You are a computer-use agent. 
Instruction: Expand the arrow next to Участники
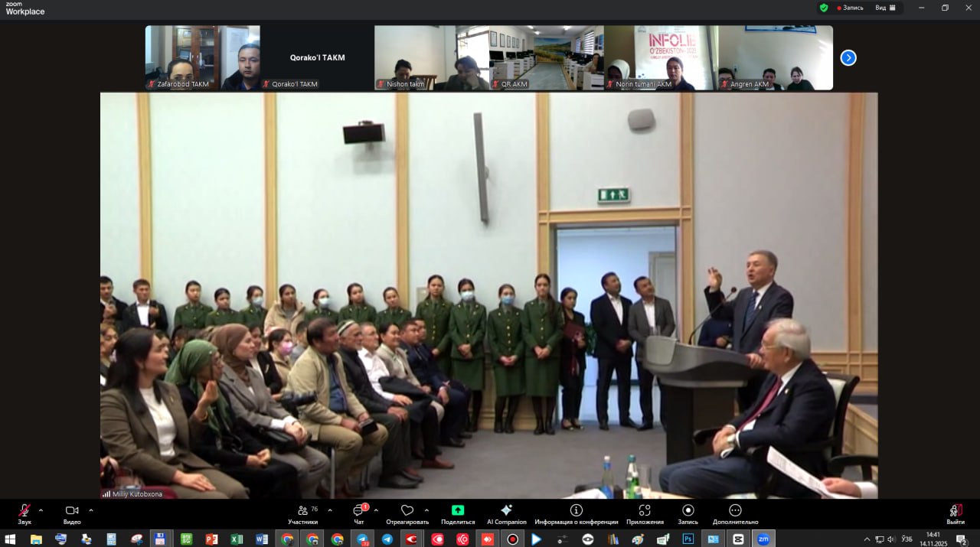(x=330, y=510)
